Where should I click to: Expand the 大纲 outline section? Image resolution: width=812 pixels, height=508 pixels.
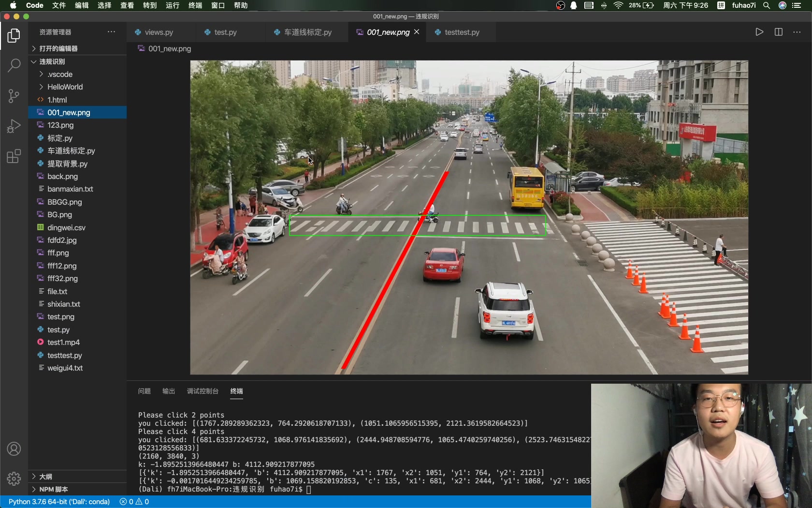point(45,477)
